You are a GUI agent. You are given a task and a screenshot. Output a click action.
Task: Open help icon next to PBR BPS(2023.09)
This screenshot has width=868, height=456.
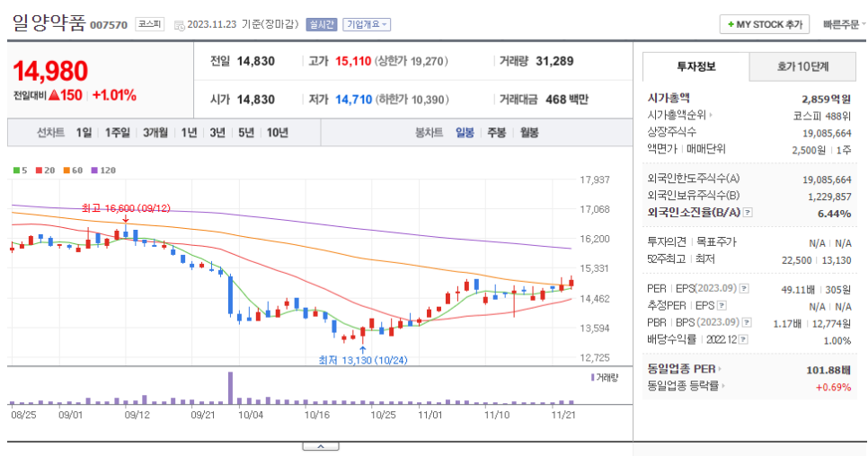pos(747,322)
